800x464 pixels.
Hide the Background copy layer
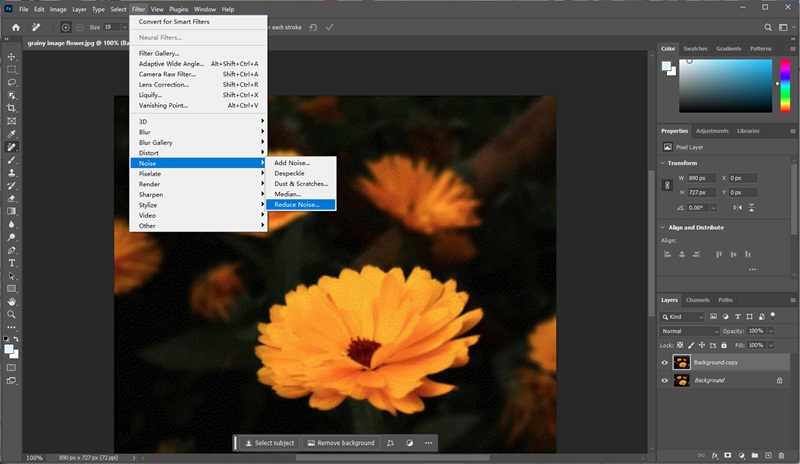coord(665,363)
